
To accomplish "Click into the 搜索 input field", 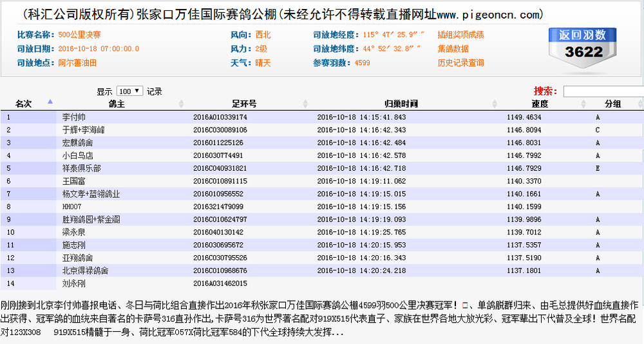I will [602, 91].
